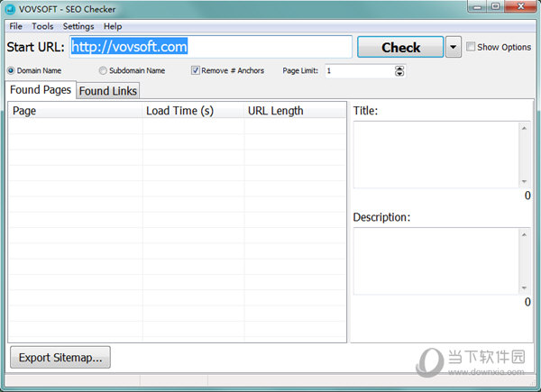Image resolution: width=541 pixels, height=392 pixels.
Task: Select the Subdomain Name radio button
Action: coord(103,70)
